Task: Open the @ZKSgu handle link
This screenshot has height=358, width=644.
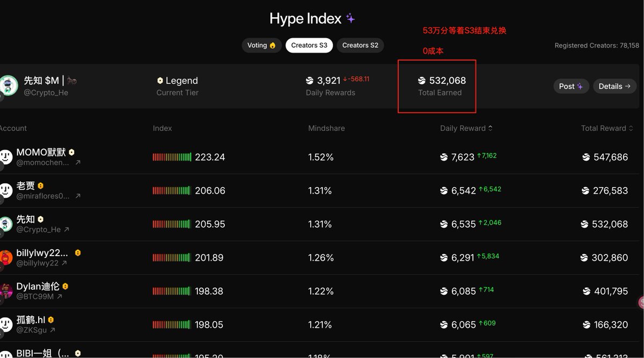Action: [x=32, y=330]
